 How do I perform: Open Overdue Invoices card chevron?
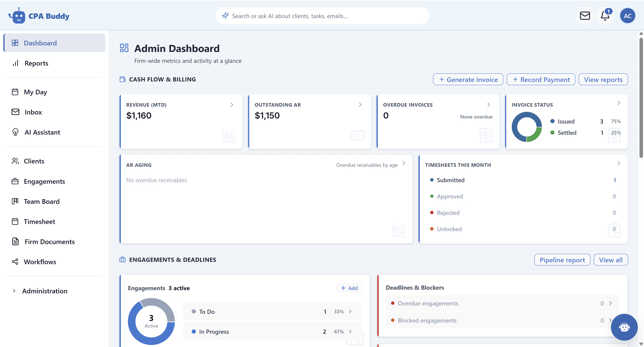point(489,105)
